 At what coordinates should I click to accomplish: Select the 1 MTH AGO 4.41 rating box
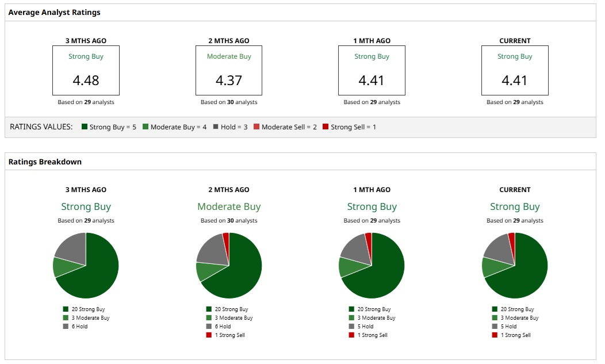[372, 70]
